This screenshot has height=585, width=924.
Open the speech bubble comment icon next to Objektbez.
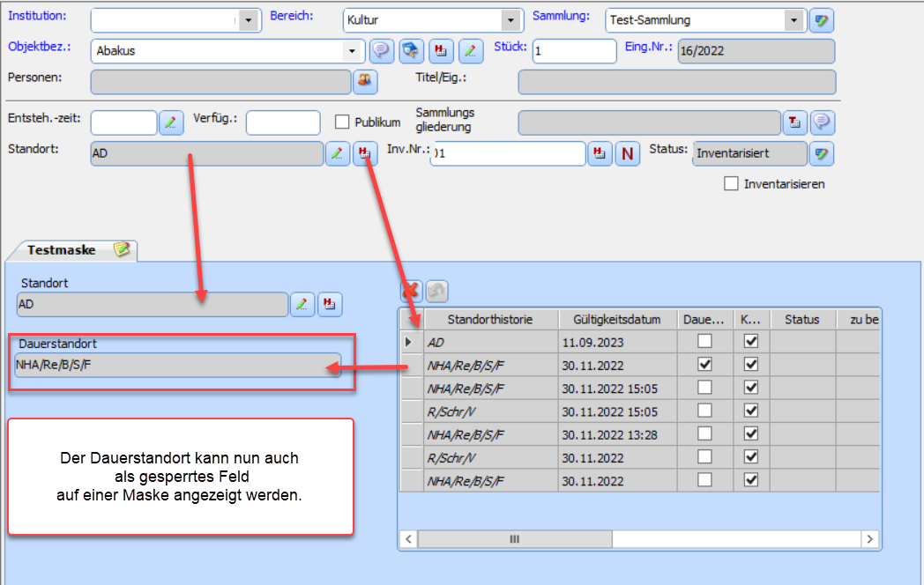[381, 51]
